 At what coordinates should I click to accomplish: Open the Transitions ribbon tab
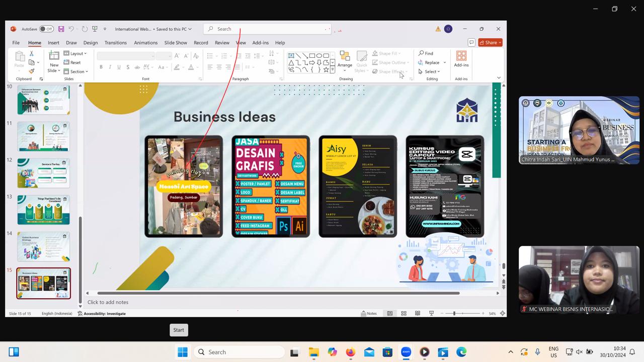coord(116,43)
